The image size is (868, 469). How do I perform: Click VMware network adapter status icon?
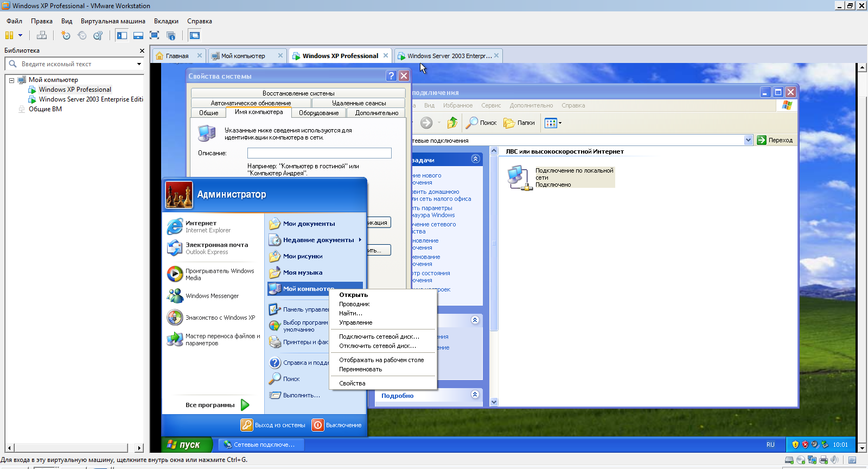(812, 460)
